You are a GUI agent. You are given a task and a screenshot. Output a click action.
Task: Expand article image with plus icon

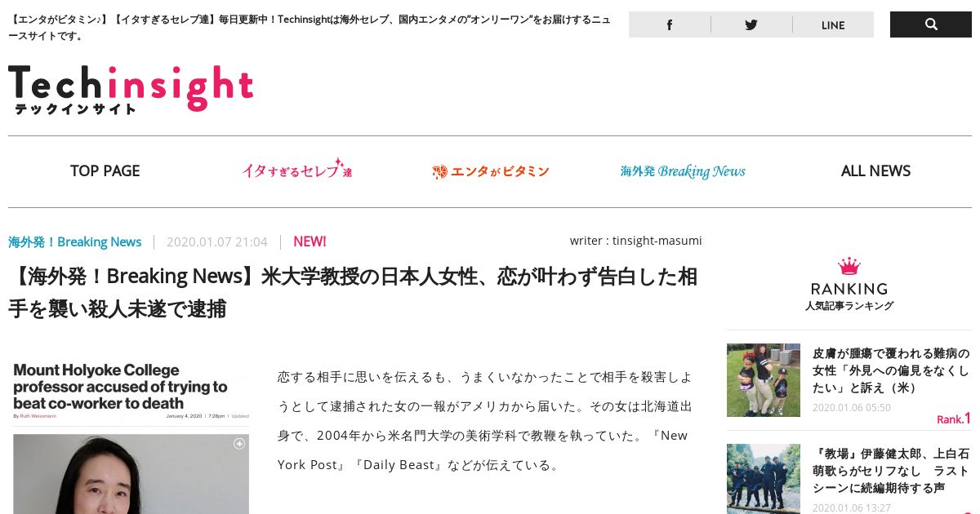click(239, 444)
